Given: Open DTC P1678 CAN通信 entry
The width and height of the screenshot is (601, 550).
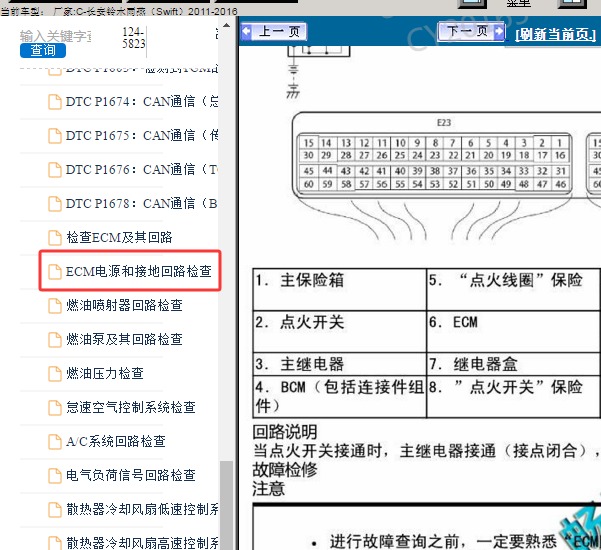Looking at the screenshot, I should tap(142, 204).
